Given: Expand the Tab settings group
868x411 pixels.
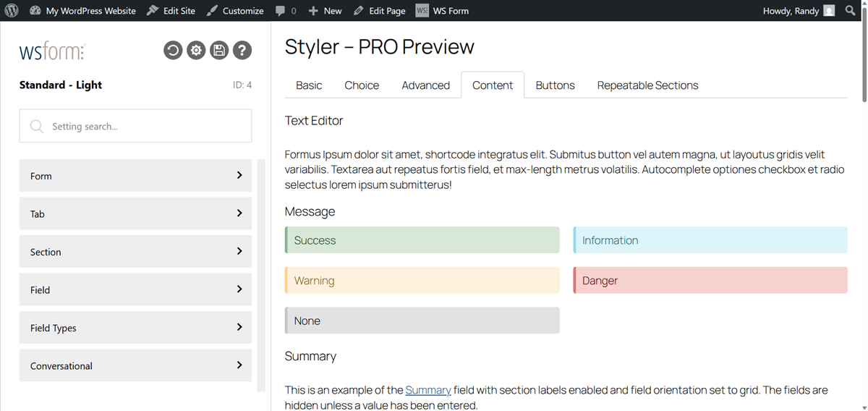Looking at the screenshot, I should (x=135, y=214).
